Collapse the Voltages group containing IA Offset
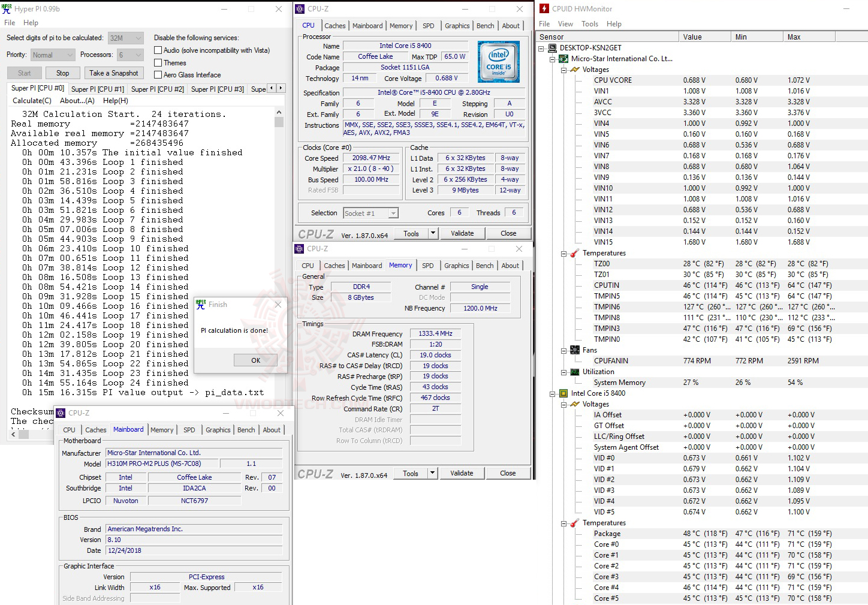This screenshot has width=868, height=605. tap(563, 404)
